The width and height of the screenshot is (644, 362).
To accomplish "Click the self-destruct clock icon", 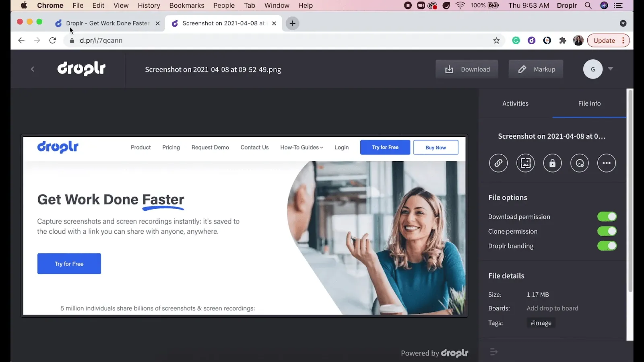I will 580,163.
